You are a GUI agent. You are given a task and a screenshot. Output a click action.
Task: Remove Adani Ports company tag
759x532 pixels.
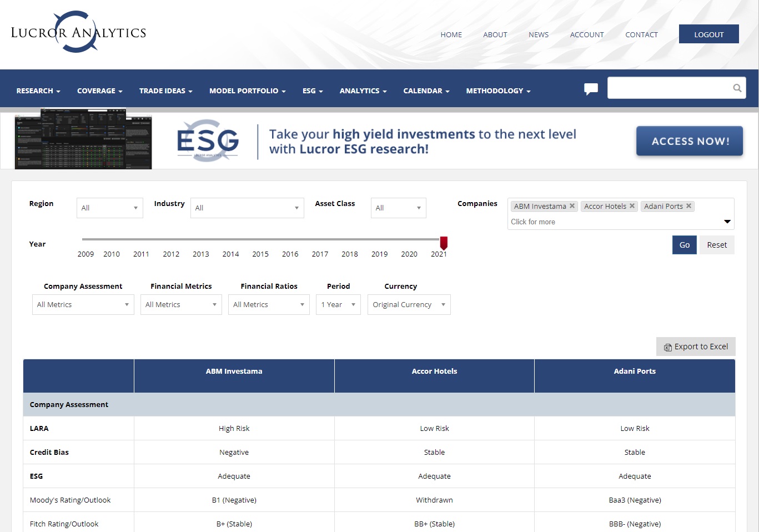(688, 206)
